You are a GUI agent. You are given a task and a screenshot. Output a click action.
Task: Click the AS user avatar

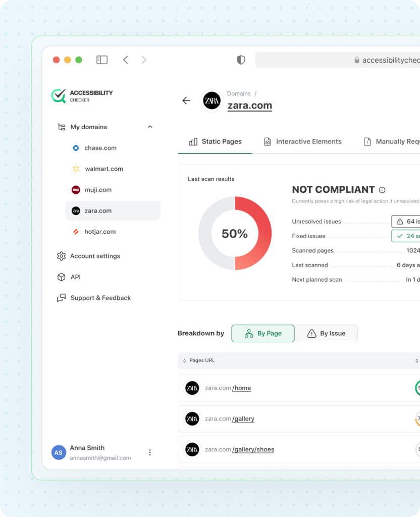59,453
